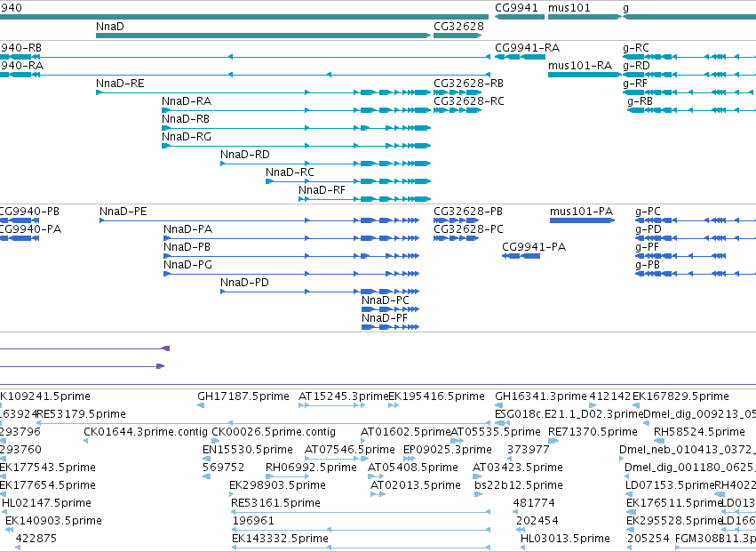Select the g-RF transcript label
The image size is (756, 552).
pyautogui.click(x=635, y=83)
